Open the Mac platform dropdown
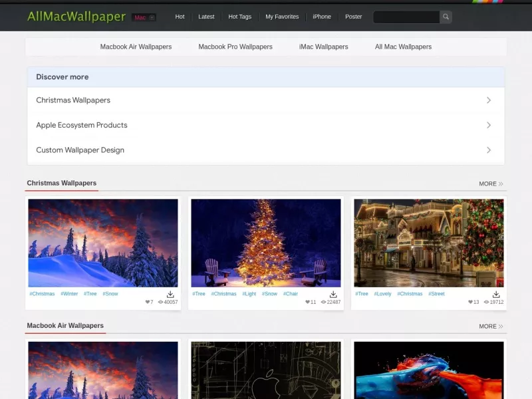This screenshot has width=532, height=399. (x=144, y=17)
